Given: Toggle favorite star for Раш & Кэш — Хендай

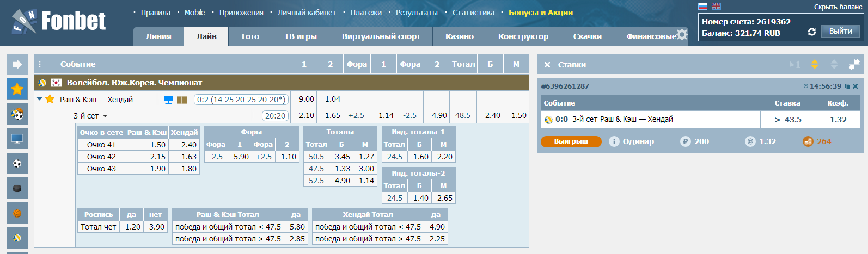Looking at the screenshot, I should point(50,99).
